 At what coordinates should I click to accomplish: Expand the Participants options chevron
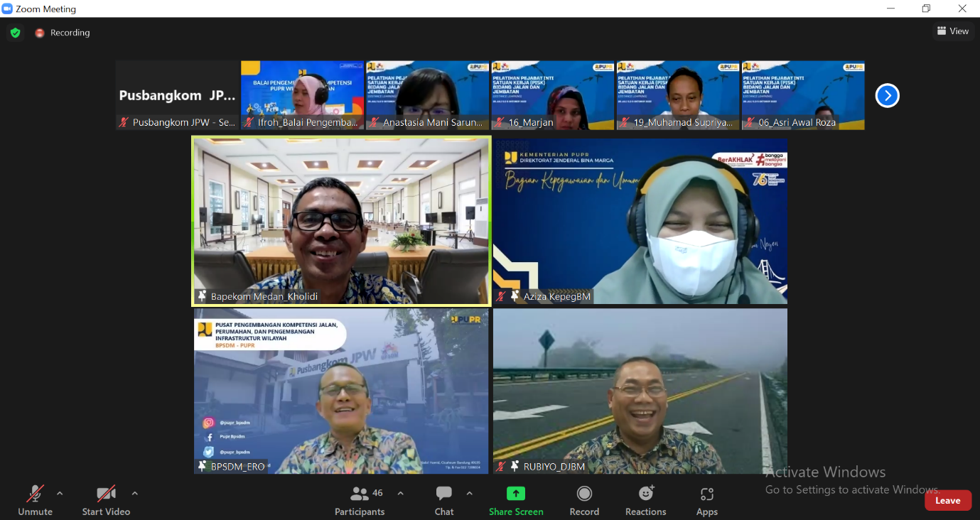pos(399,492)
